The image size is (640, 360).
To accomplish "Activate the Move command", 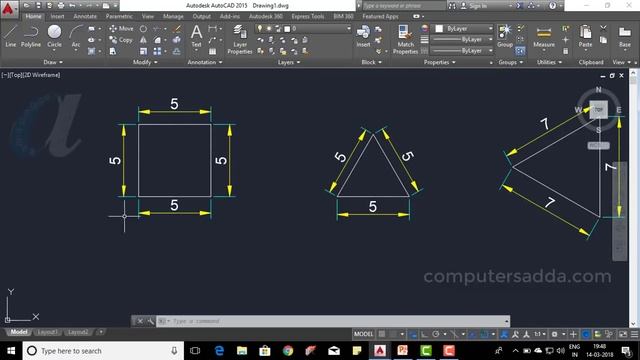I will point(121,29).
